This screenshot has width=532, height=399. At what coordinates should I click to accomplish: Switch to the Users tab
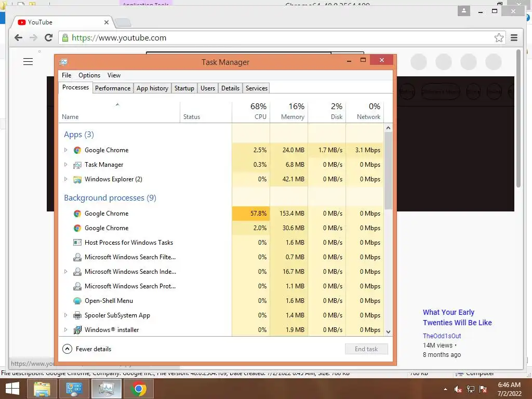tap(208, 88)
